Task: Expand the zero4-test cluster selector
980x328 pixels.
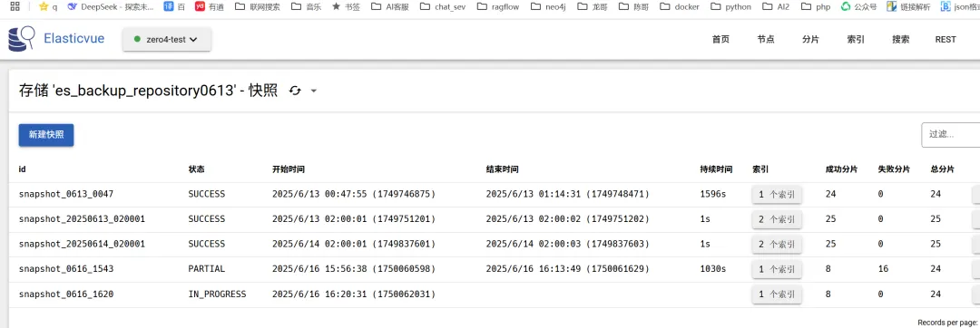Action: pyautogui.click(x=167, y=39)
